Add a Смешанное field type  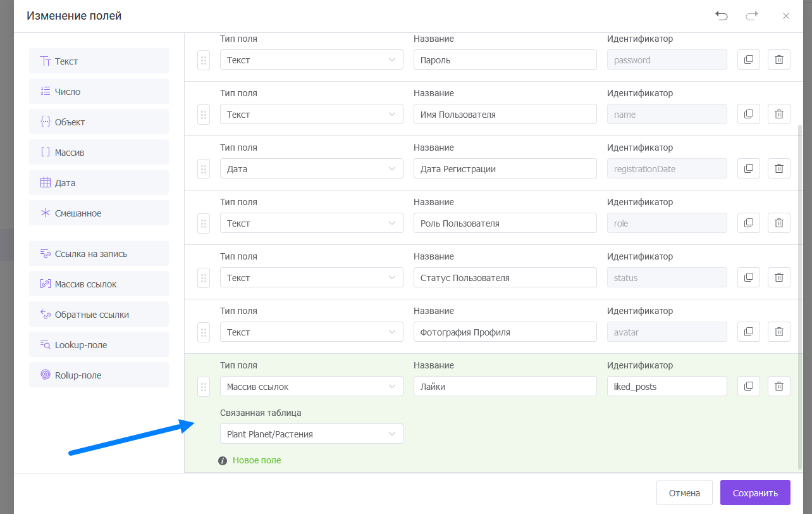pyautogui.click(x=99, y=213)
